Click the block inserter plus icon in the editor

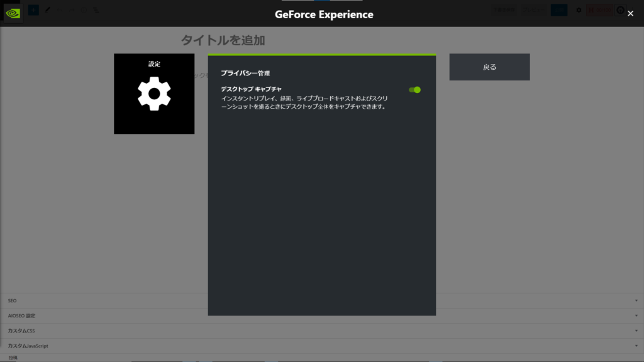(33, 10)
